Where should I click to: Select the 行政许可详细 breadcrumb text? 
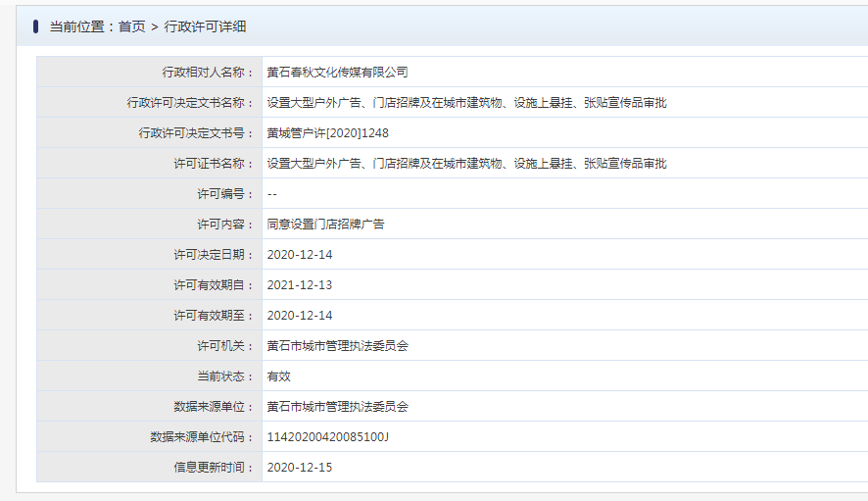[x=205, y=26]
